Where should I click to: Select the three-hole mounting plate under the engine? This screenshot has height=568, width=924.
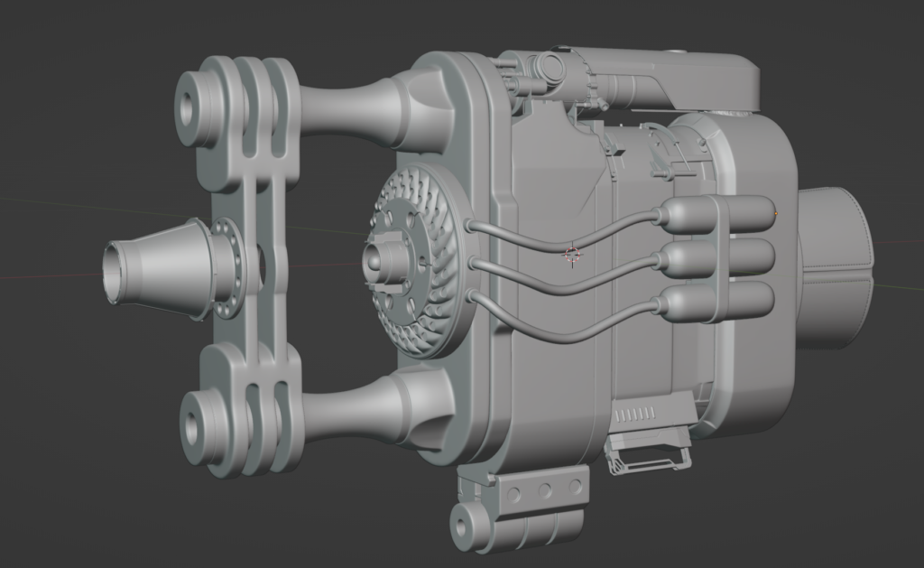click(x=542, y=490)
